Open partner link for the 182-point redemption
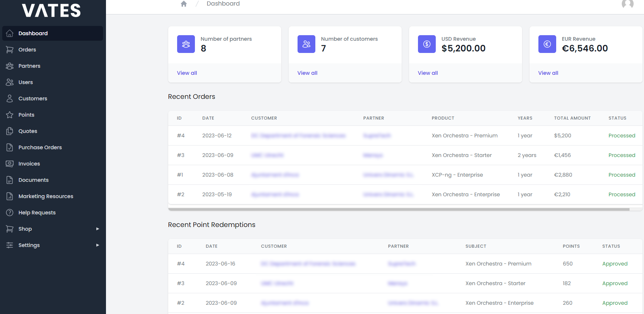This screenshot has height=314, width=644. (398, 283)
